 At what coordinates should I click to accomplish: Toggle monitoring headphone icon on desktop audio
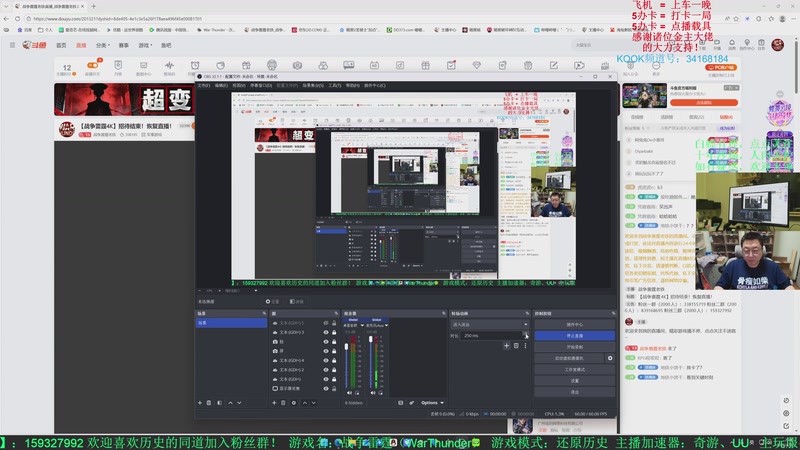(357, 393)
